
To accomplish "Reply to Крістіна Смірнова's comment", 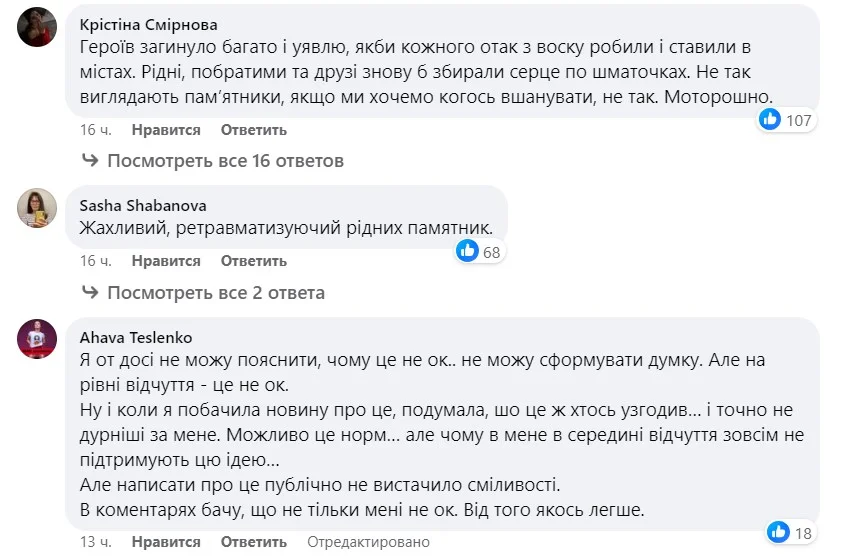I will [x=254, y=130].
